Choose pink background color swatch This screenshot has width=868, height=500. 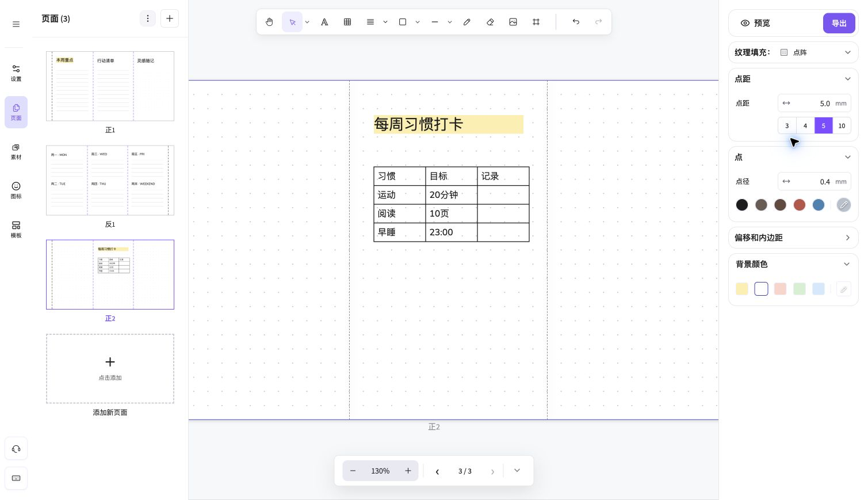pos(780,289)
